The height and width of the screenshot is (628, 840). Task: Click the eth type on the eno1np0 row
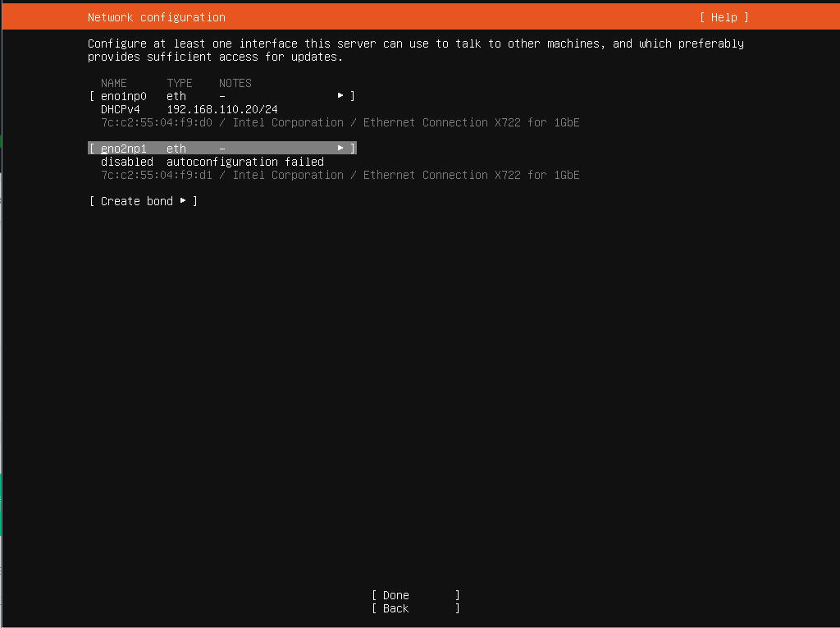tap(176, 96)
